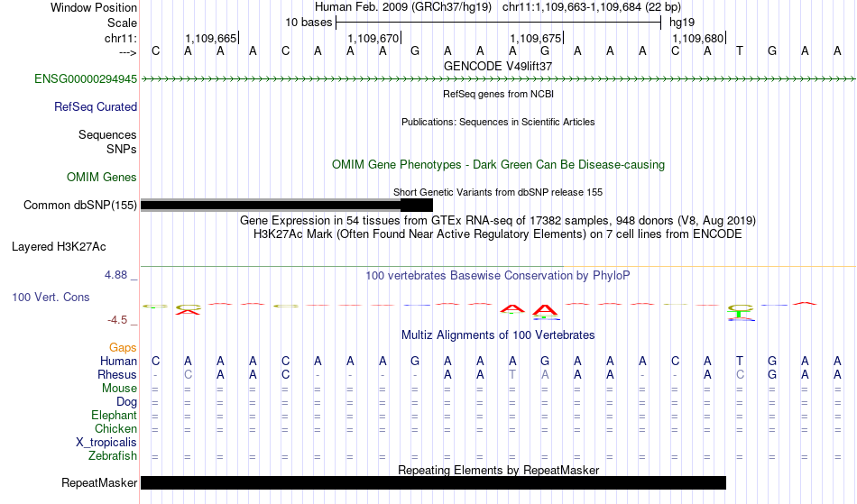Select the Dog species row label
This screenshot has width=857, height=504.
pos(127,402)
